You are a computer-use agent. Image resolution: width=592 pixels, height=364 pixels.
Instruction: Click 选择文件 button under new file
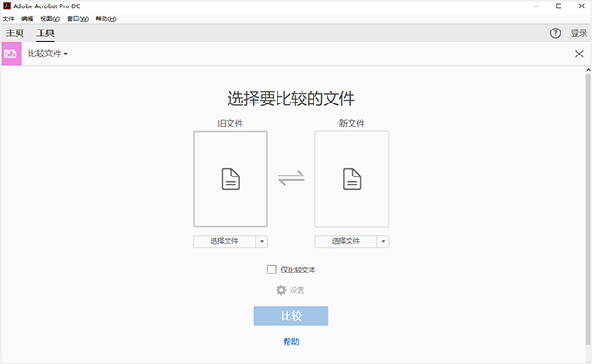pyautogui.click(x=346, y=241)
